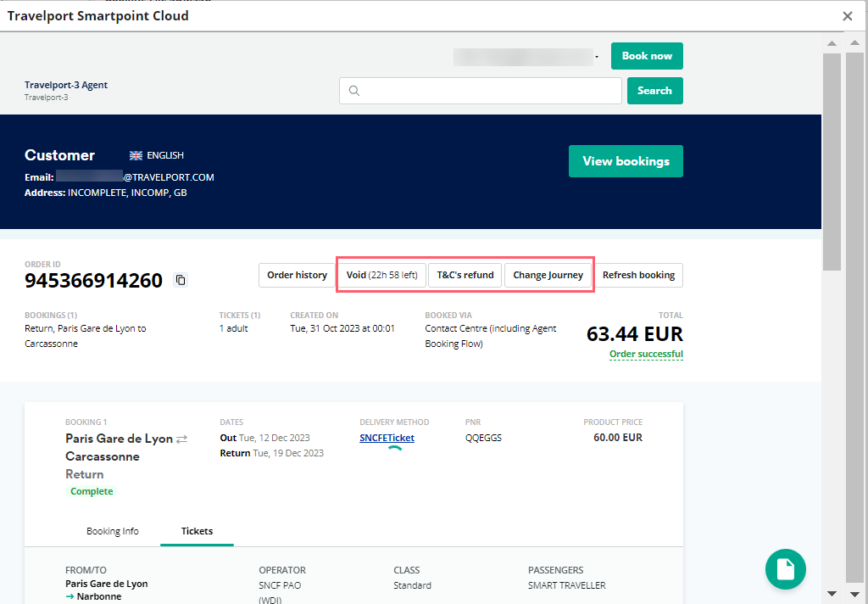Screen dimensions: 868x604
Task: Click the Standard class value
Action: [412, 585]
